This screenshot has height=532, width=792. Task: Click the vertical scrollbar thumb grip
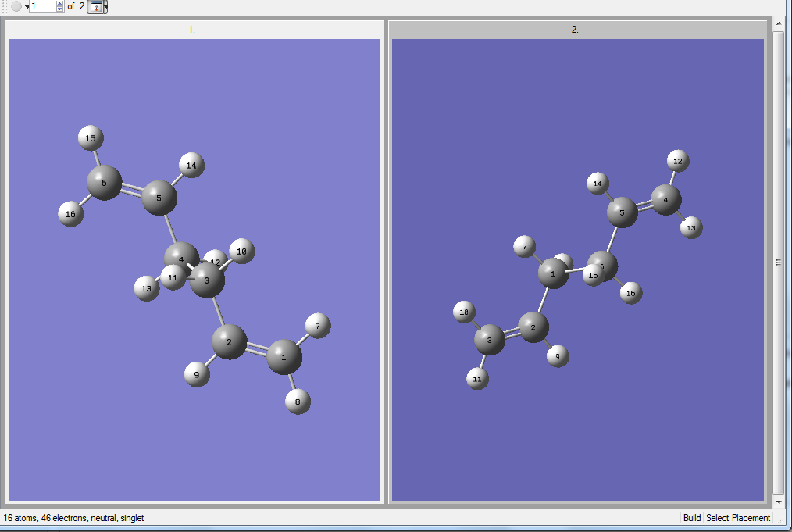coord(779,262)
